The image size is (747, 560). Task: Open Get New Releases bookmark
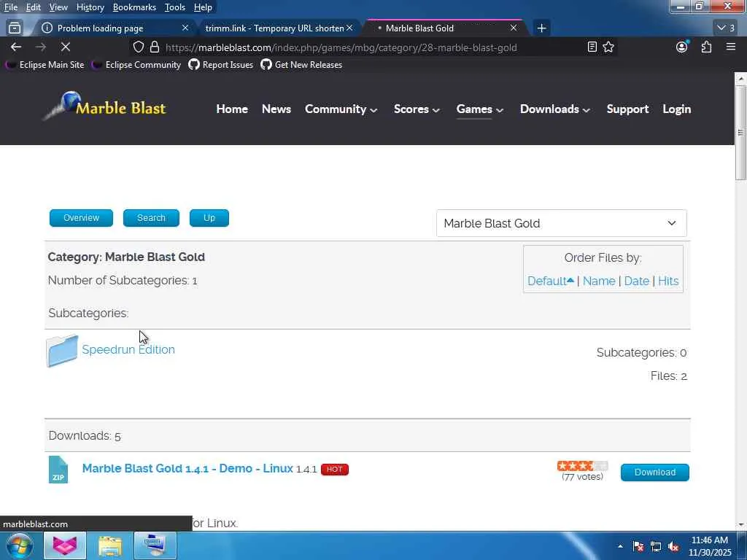click(x=301, y=65)
